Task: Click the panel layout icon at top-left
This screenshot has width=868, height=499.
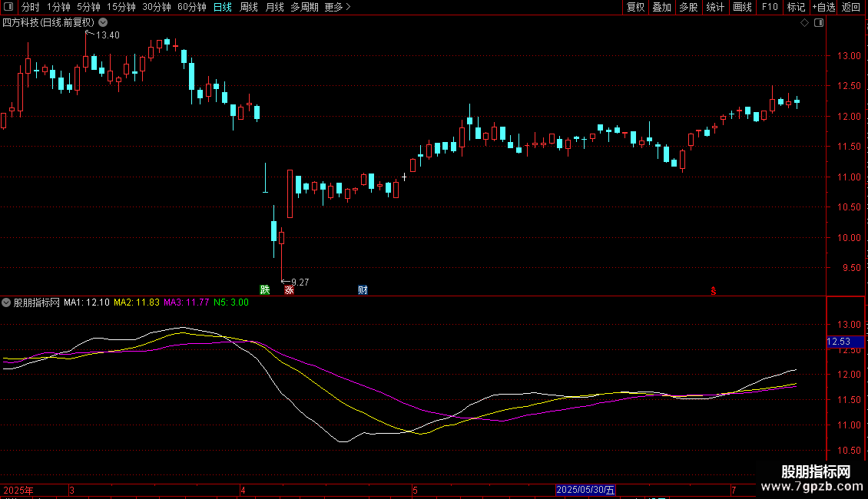Action: click(x=8, y=7)
